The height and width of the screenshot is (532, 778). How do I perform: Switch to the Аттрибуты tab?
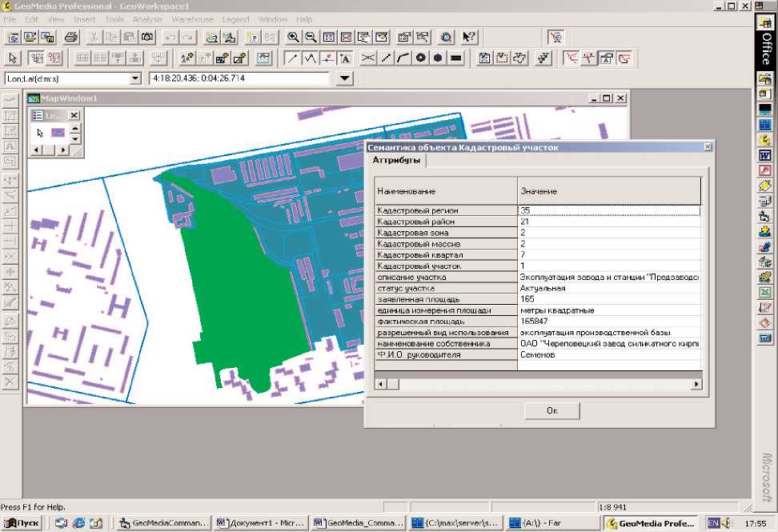pyautogui.click(x=396, y=160)
